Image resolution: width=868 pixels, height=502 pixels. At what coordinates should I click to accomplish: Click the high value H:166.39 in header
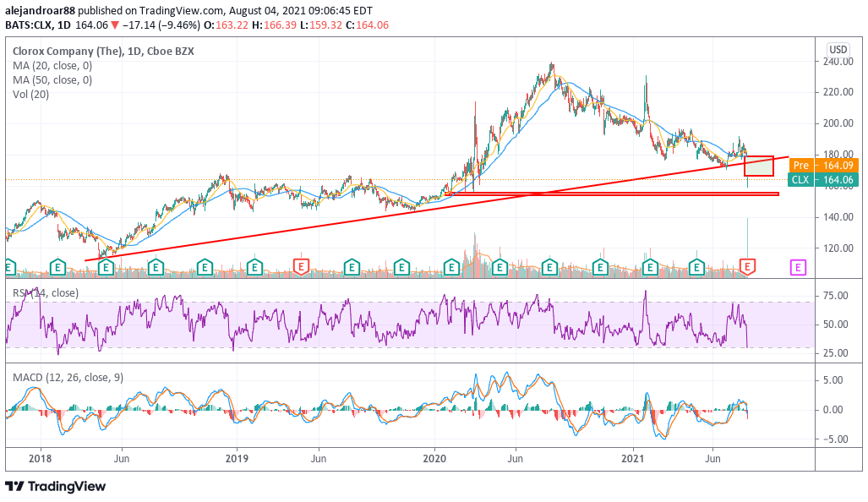[x=274, y=25]
